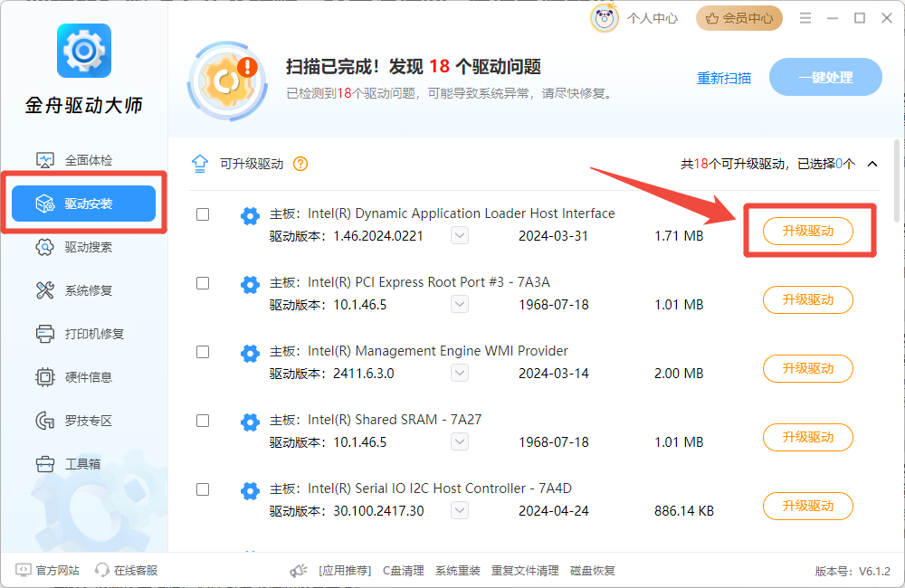
Task: Open 打印机修复 from the sidebar
Action: [x=83, y=334]
